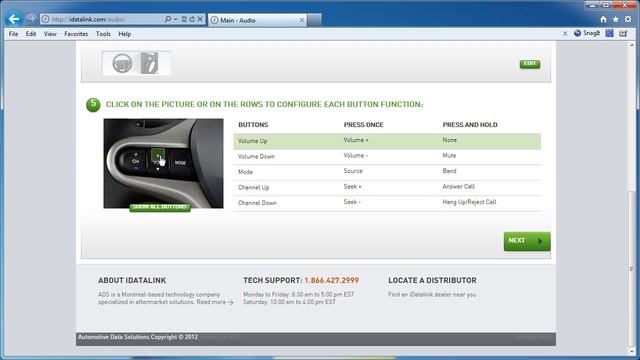Click the 'None' press and hold cell
Viewport: 640px width, 360px height.
(449, 140)
